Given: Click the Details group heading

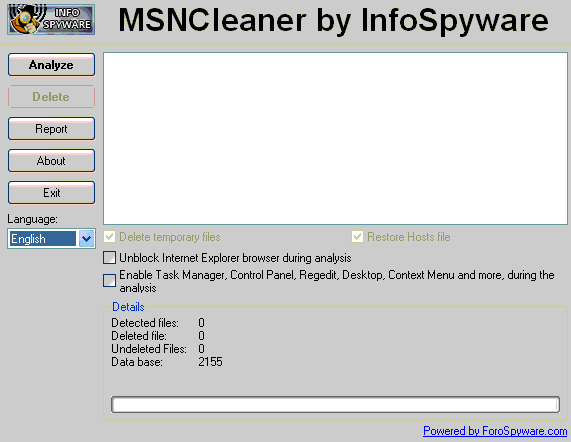Looking at the screenshot, I should pos(128,307).
